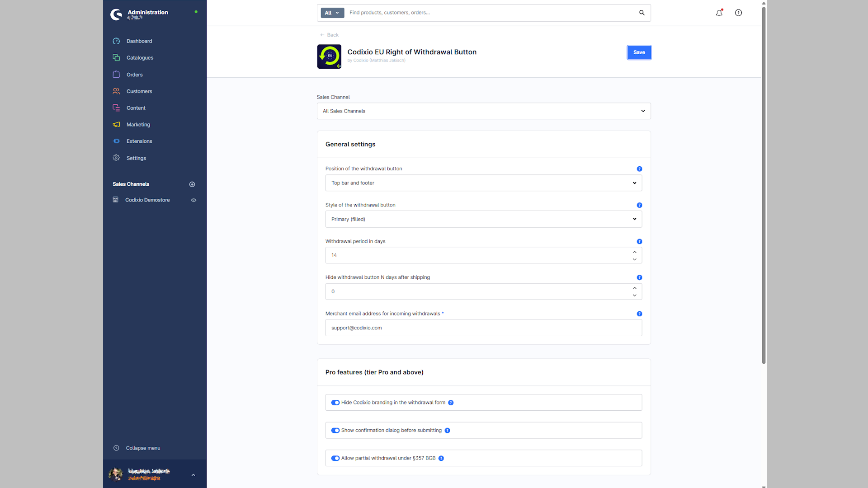Increase the withdrawal period days stepper
868x488 pixels.
click(x=635, y=252)
